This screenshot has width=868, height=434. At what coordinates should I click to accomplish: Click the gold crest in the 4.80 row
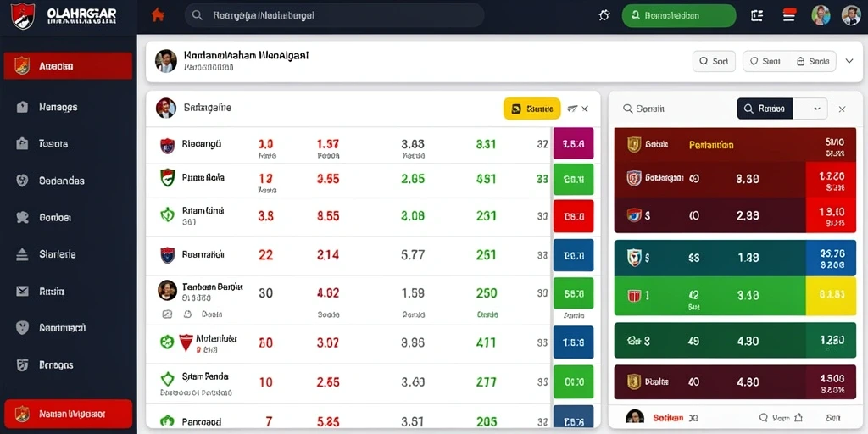634,381
